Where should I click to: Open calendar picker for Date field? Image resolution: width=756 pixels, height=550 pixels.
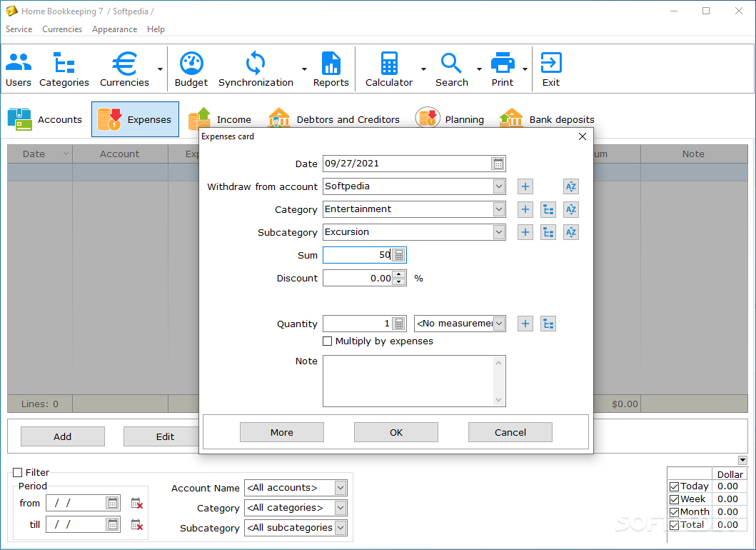click(498, 164)
